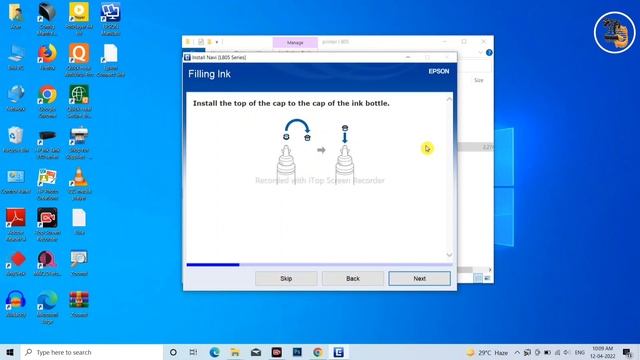Open the user folder icon on desktop
The image size is (640, 360).
[x=16, y=16]
